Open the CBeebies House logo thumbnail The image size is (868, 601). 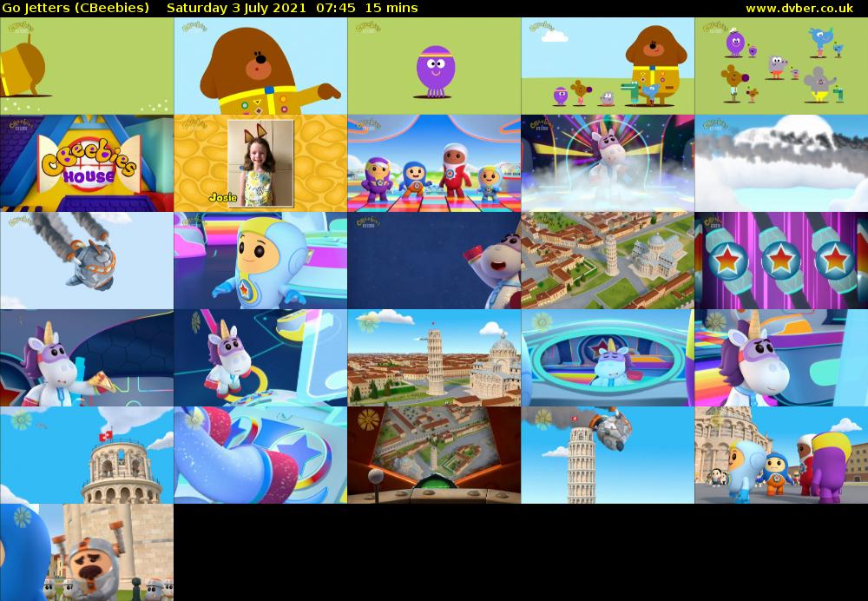[86, 163]
